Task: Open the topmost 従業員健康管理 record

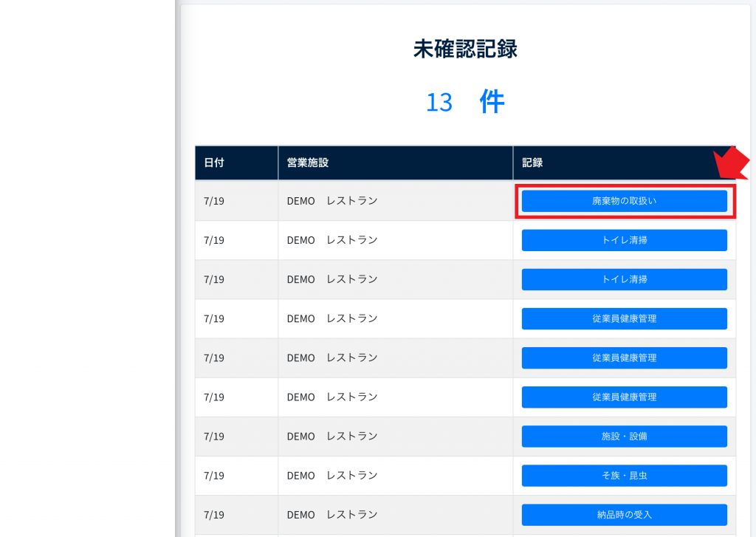Action: click(624, 318)
